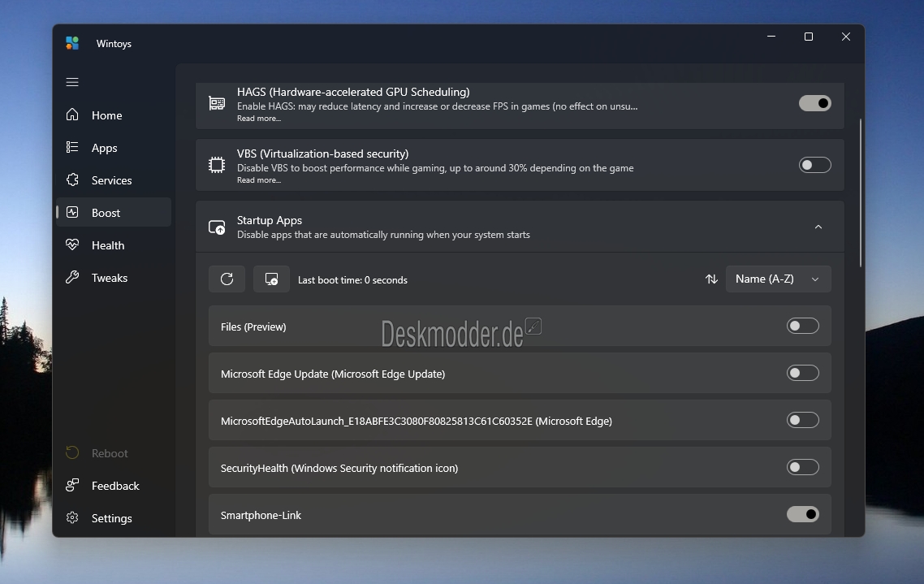
Task: Minimize the Wintoys window
Action: [771, 37]
